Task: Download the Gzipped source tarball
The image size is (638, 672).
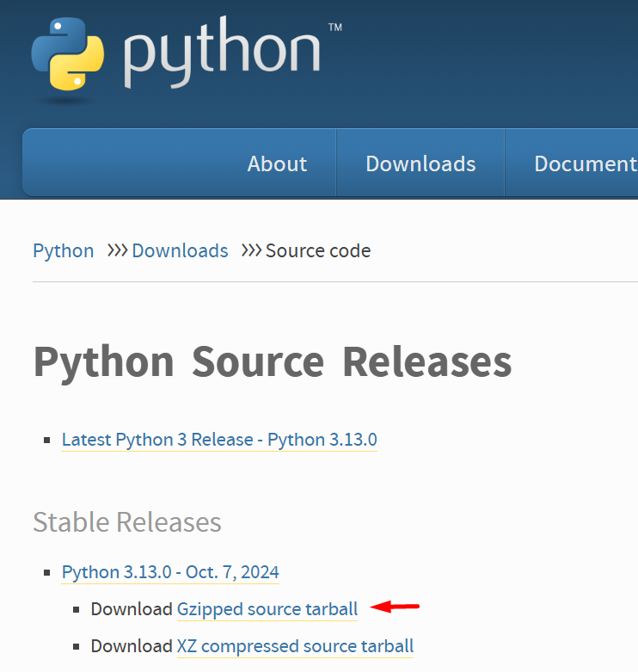Action: click(267, 609)
